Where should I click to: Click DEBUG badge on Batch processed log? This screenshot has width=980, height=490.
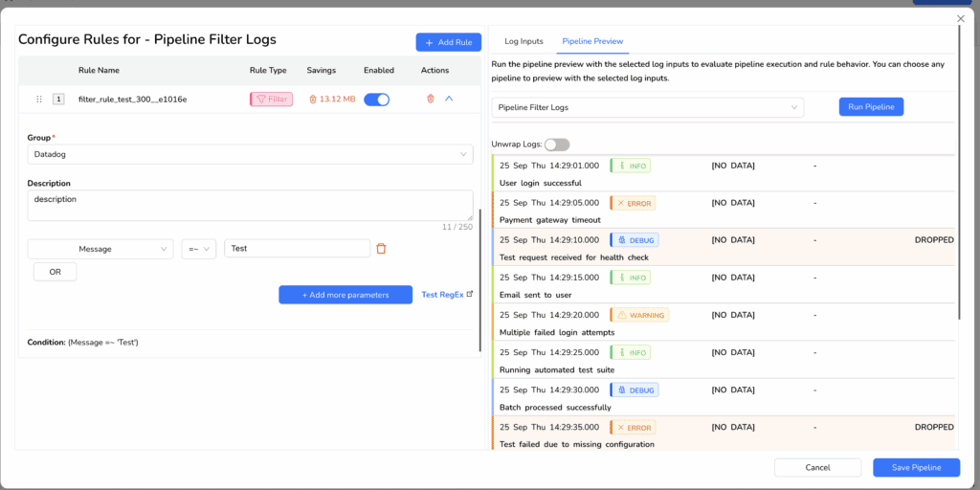(635, 390)
